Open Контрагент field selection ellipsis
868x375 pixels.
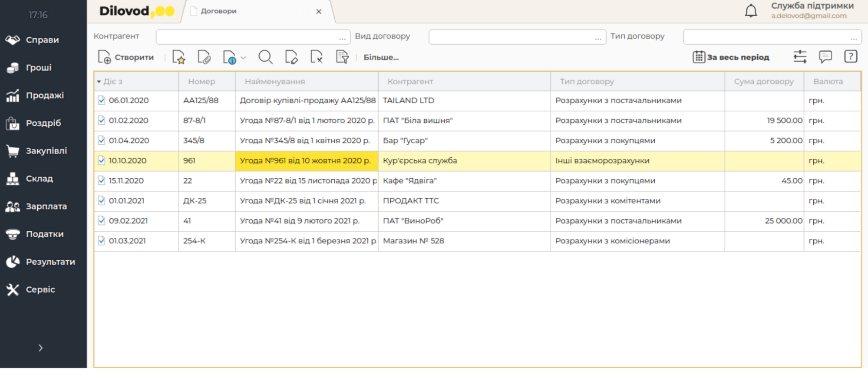click(342, 38)
